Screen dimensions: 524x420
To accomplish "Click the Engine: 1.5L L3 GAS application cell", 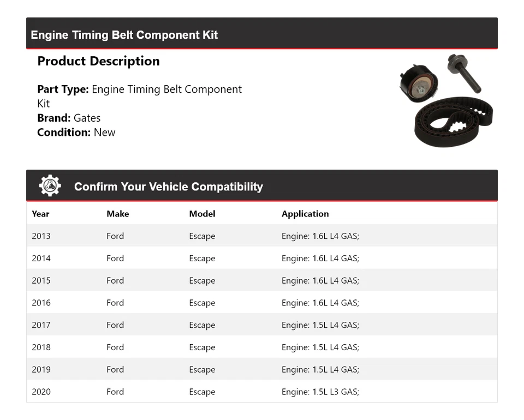I will (320, 392).
